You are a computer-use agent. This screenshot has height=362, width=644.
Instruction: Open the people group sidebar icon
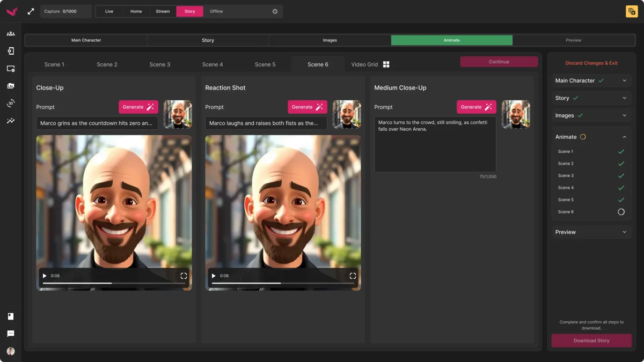click(11, 33)
